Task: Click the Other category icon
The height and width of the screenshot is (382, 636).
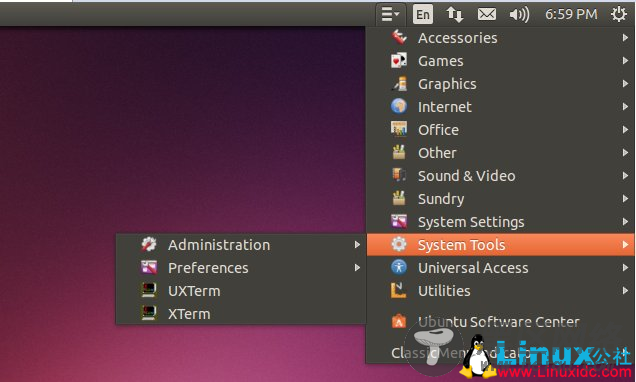Action: pos(399,152)
